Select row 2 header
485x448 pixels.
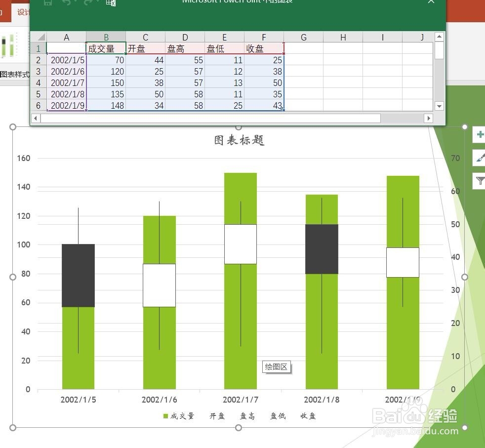coord(39,60)
